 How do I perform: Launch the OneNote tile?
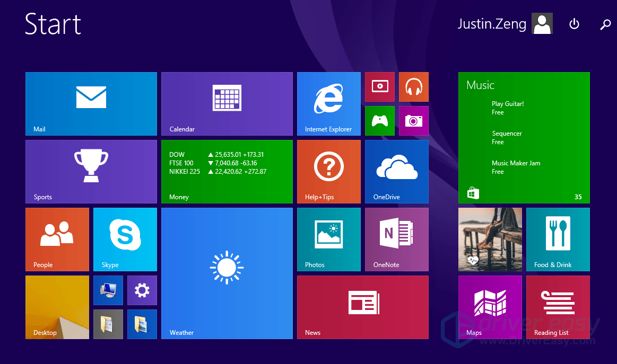(x=397, y=239)
